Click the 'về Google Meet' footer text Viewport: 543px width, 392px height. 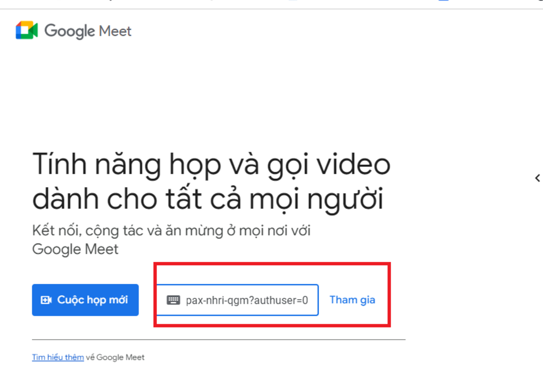pos(115,357)
